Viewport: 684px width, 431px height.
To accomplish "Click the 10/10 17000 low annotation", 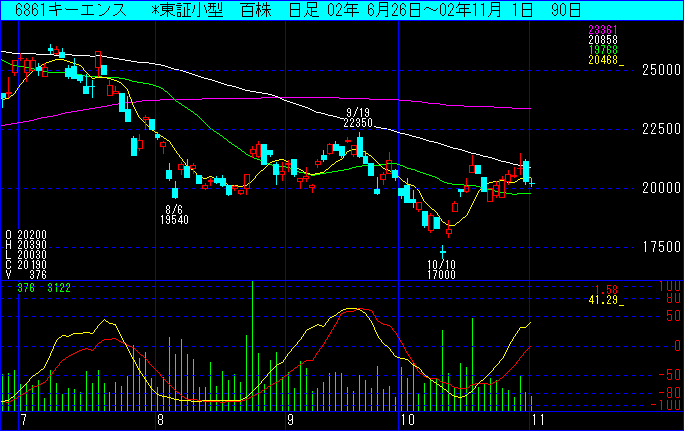I will tap(441, 270).
